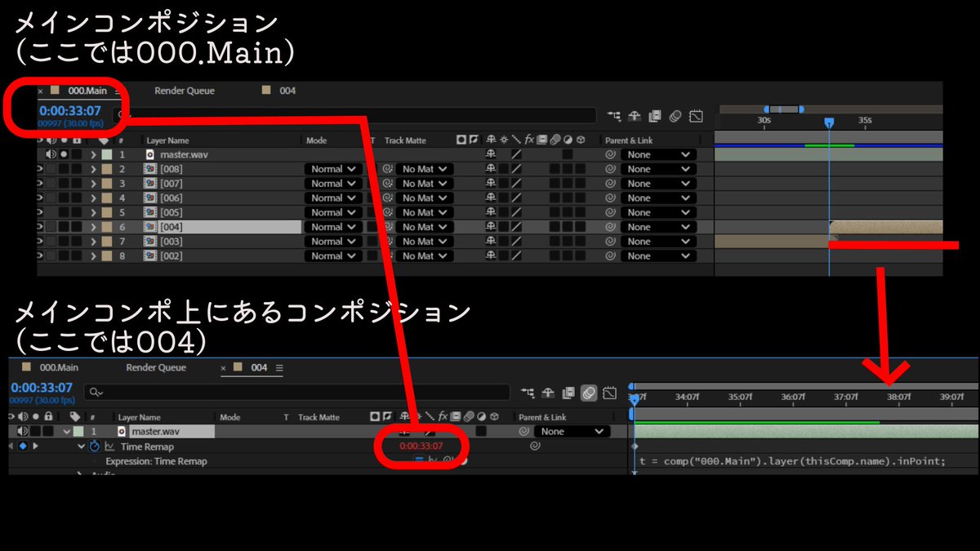Click Time Remap property pick whip
Image resolution: width=980 pixels, height=551 pixels.
pyautogui.click(x=535, y=447)
